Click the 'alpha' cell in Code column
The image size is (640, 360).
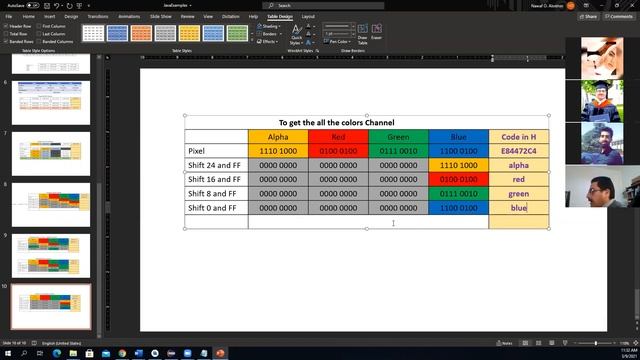pyautogui.click(x=519, y=165)
